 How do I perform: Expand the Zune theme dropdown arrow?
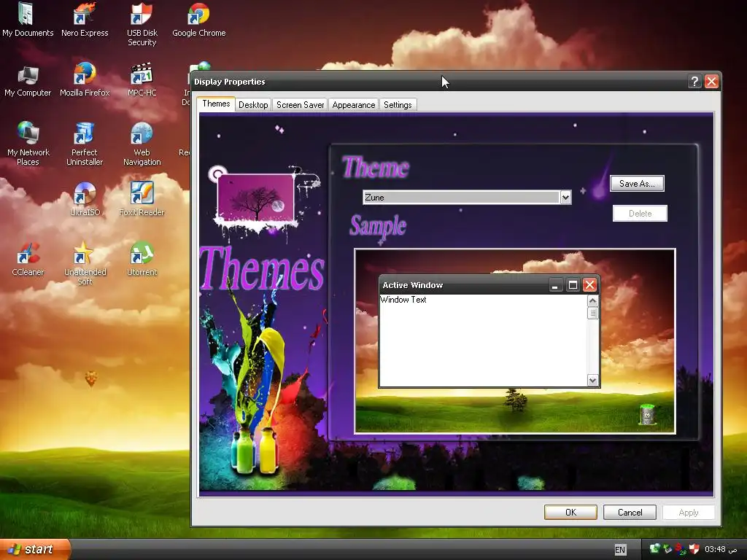[x=565, y=197]
